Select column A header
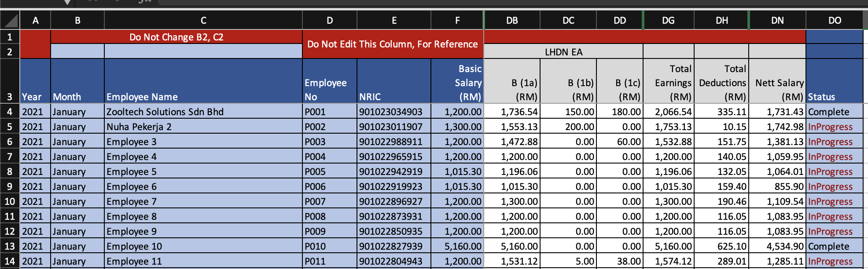Screen dimensions: 868x269 [35, 20]
